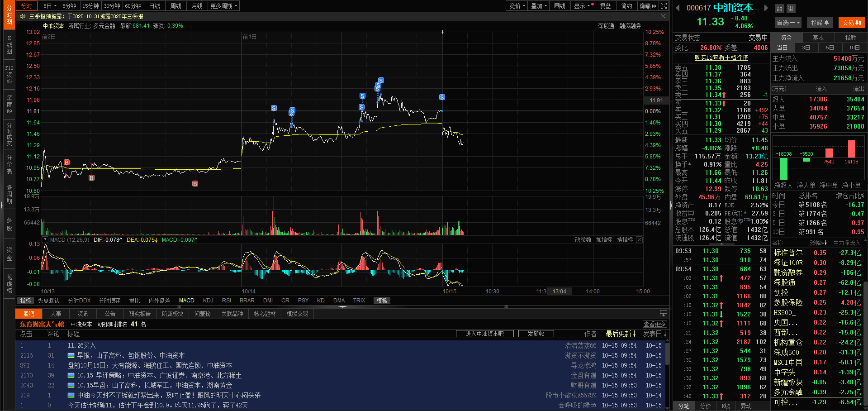
Task: Sort posts by 发表日 column
Action: [x=655, y=334]
